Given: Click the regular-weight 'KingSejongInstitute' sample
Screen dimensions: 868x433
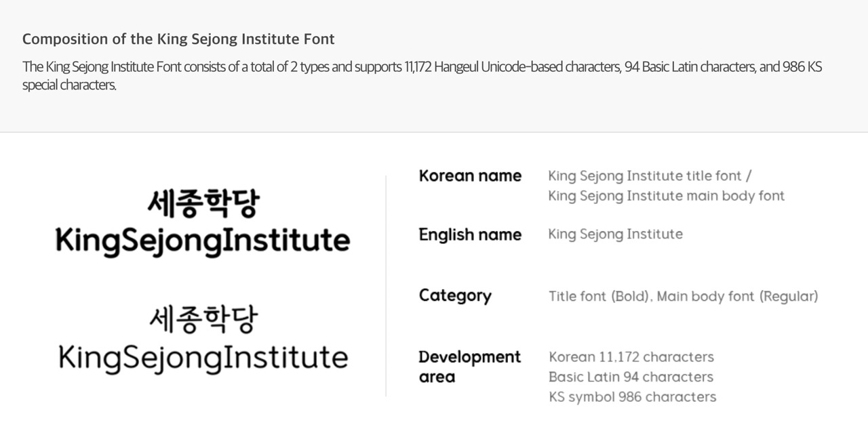Looking at the screenshot, I should pyautogui.click(x=203, y=358).
